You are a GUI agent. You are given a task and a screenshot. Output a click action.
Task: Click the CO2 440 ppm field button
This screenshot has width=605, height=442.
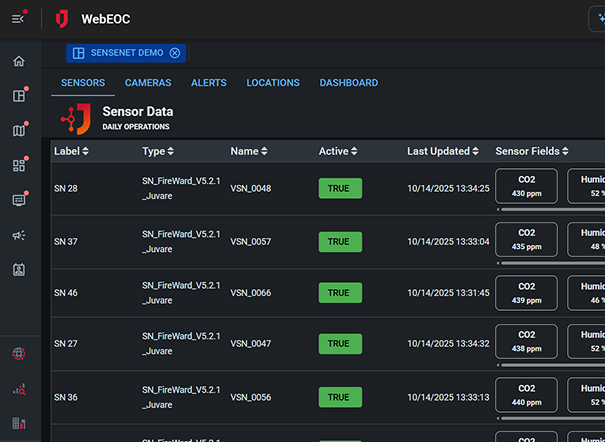tap(526, 394)
